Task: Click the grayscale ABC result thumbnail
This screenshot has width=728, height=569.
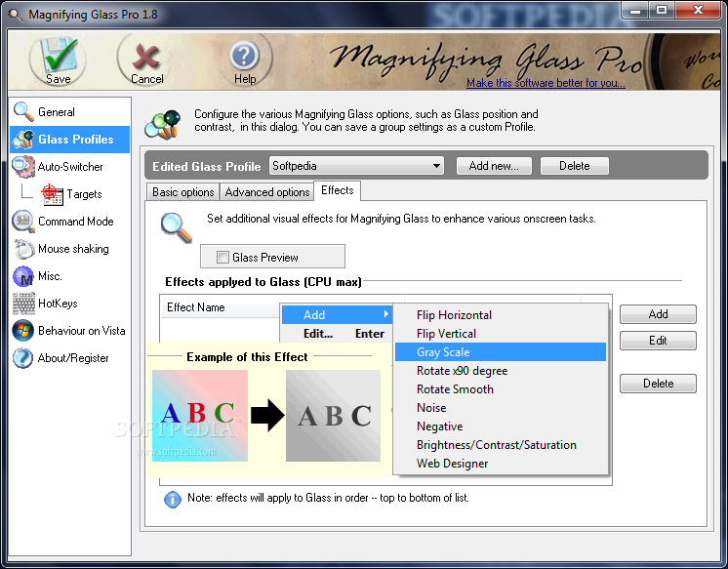Action: 333,416
